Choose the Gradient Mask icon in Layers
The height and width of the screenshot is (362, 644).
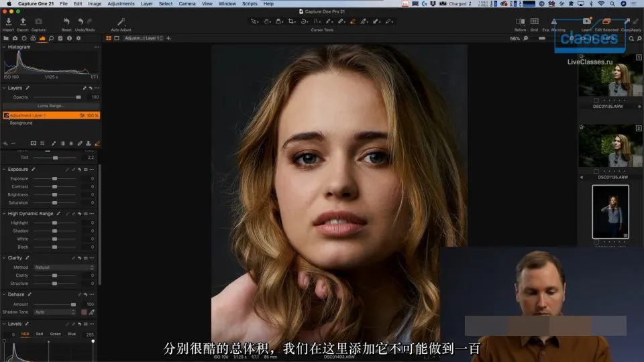click(62, 143)
